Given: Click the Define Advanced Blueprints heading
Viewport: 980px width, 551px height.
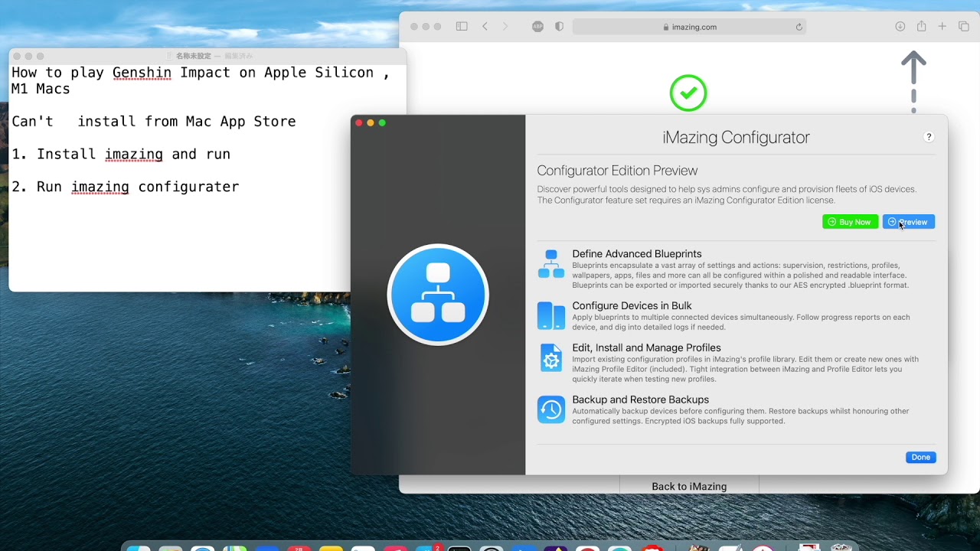Looking at the screenshot, I should point(637,253).
